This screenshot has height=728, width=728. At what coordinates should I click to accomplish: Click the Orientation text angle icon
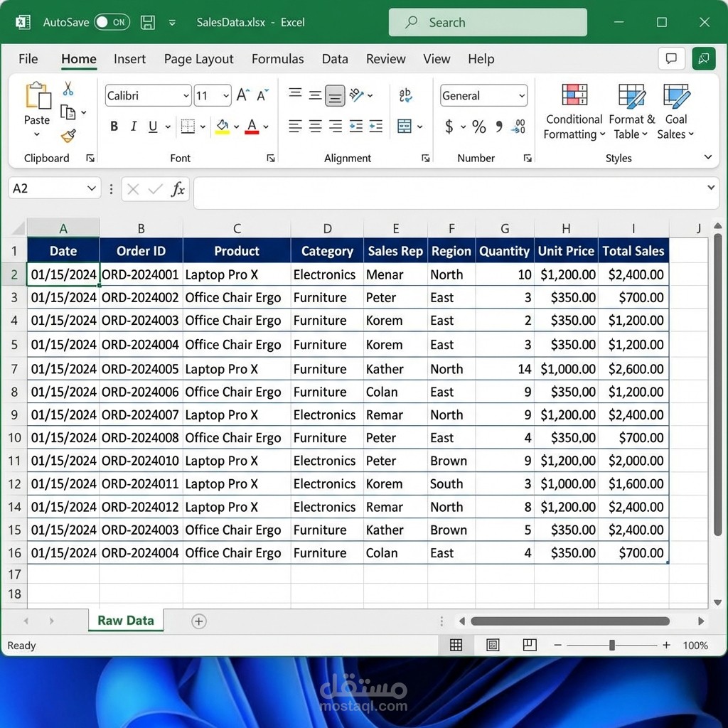(357, 95)
